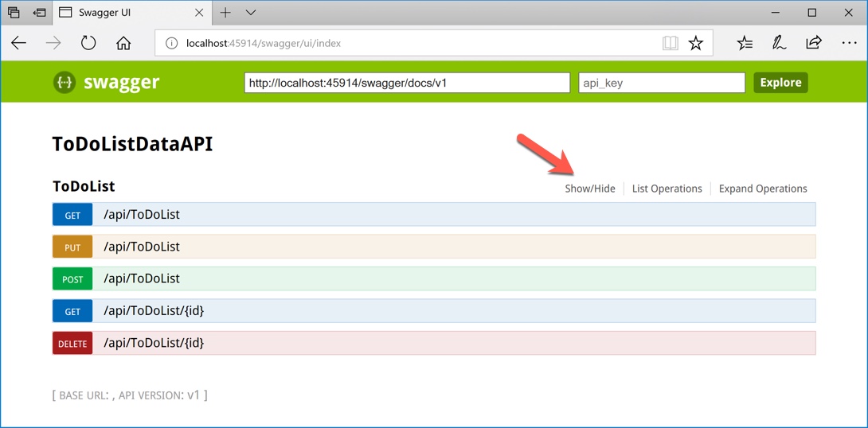Refresh the page with the reload icon

(x=88, y=43)
